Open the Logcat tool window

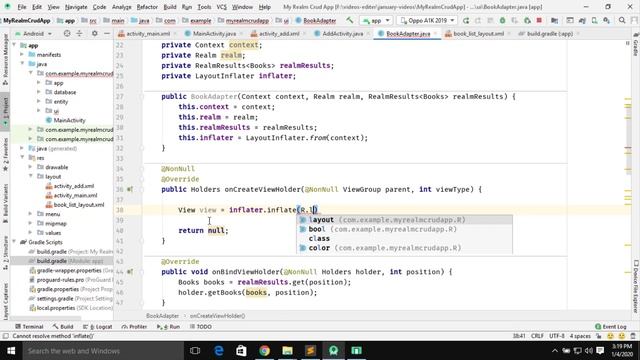tap(98, 327)
